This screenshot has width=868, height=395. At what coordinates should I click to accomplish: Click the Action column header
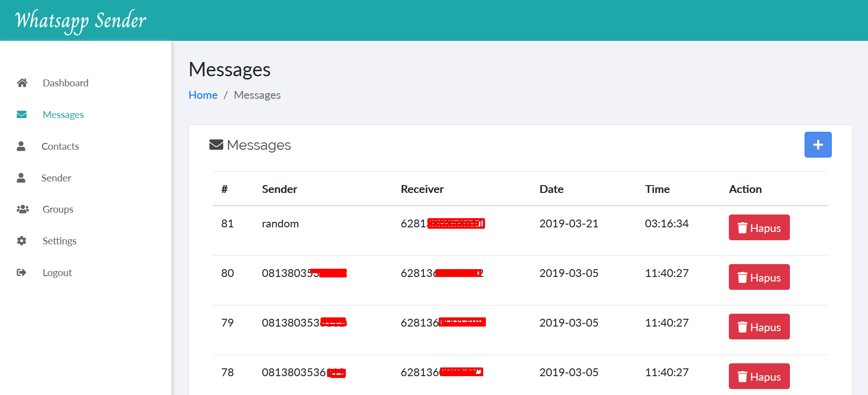pyautogui.click(x=745, y=189)
